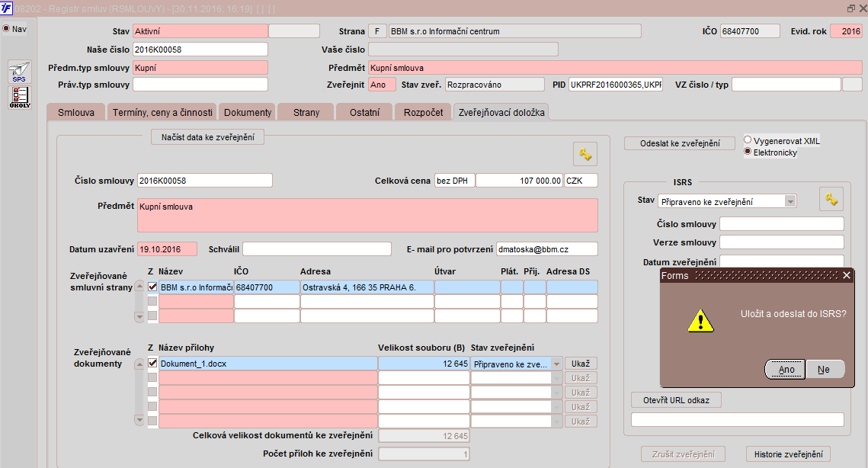
Task: Open the Rozpočet tab
Action: coord(422,112)
